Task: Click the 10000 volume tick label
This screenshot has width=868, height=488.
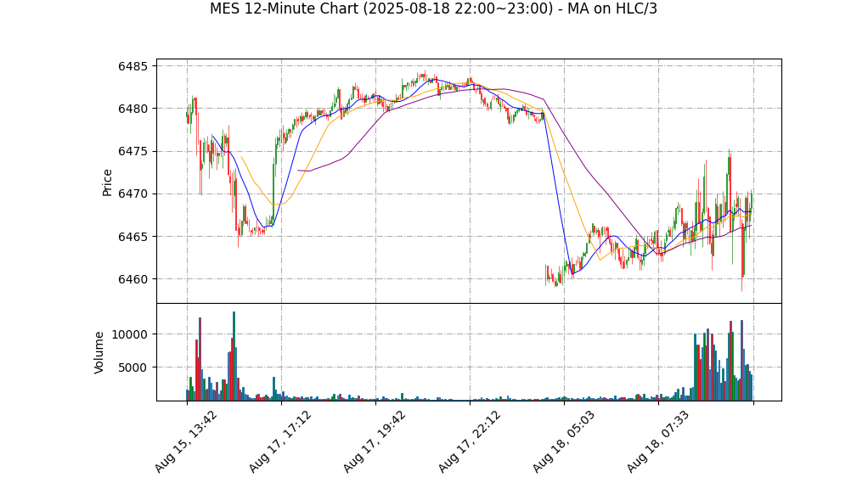Action: click(130, 334)
